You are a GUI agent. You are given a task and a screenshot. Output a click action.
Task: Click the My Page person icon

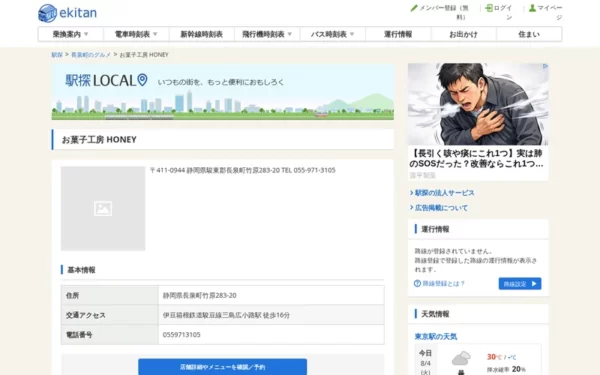coord(532,8)
